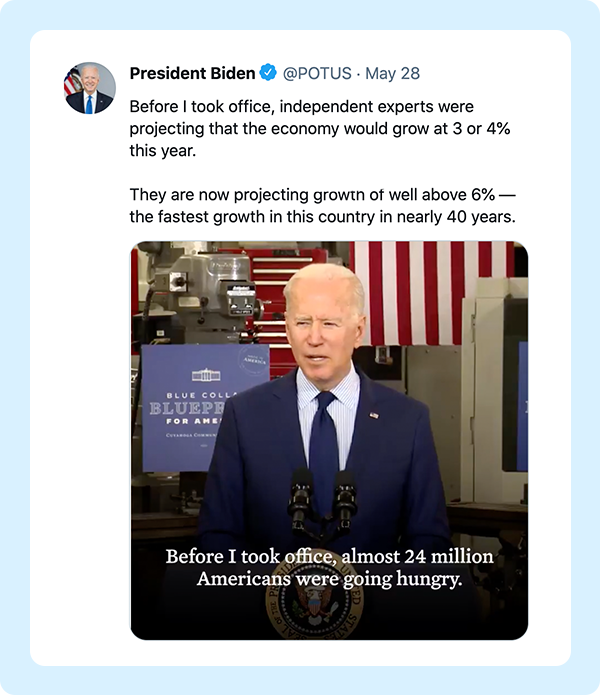Screen dimensions: 600x695
Task: Click the flag lapel pin on the suit
Action: [x=374, y=415]
